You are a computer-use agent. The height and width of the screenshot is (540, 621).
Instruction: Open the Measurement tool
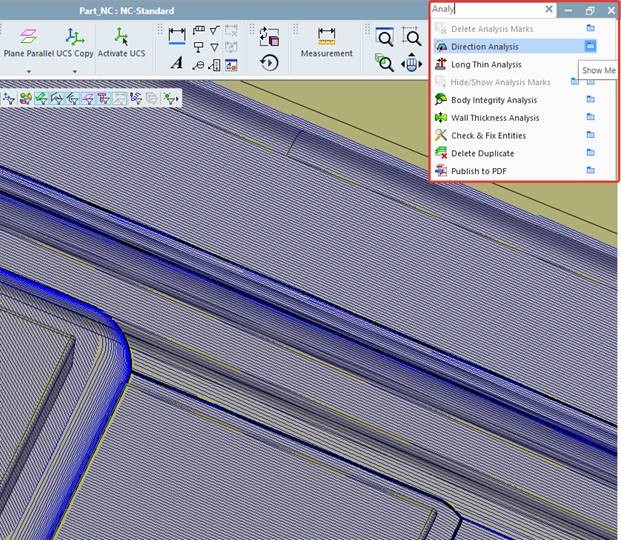coord(326,42)
